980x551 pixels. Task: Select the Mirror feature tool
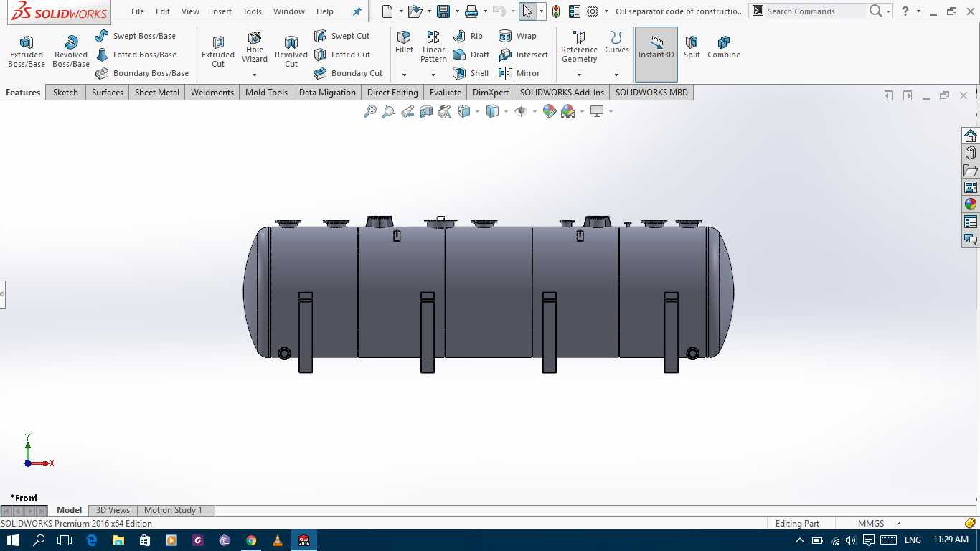[x=519, y=73]
